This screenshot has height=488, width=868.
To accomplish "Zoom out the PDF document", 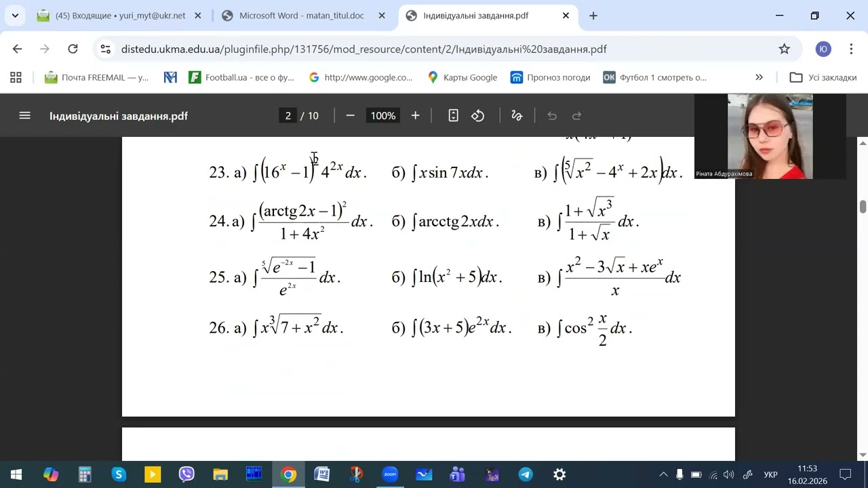I will [350, 116].
